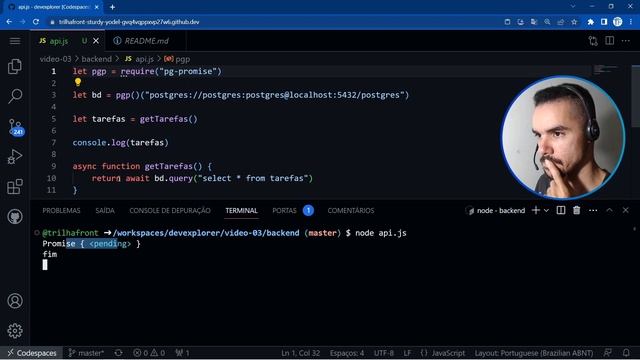
Task: Open changes compare icon in editor toolbar
Action: click(x=593, y=41)
